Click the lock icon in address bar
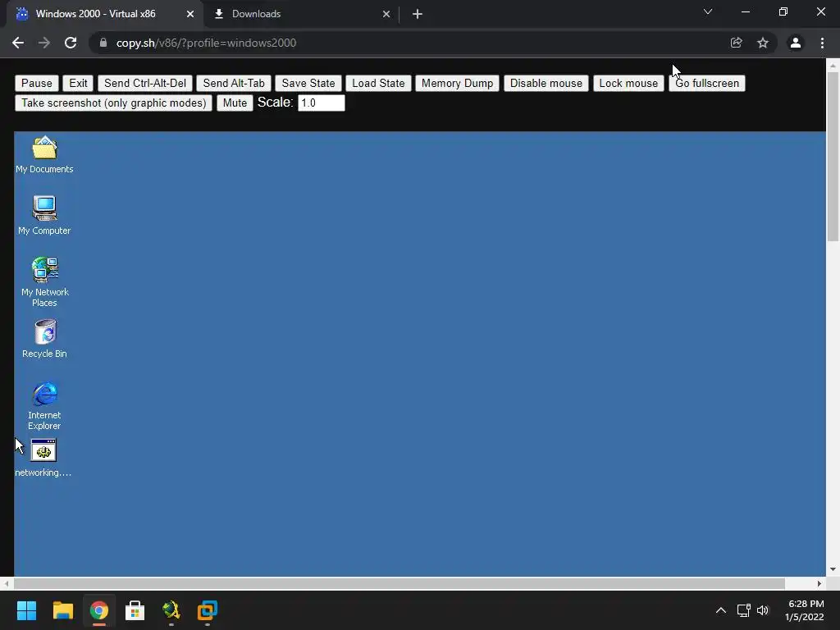 point(103,43)
